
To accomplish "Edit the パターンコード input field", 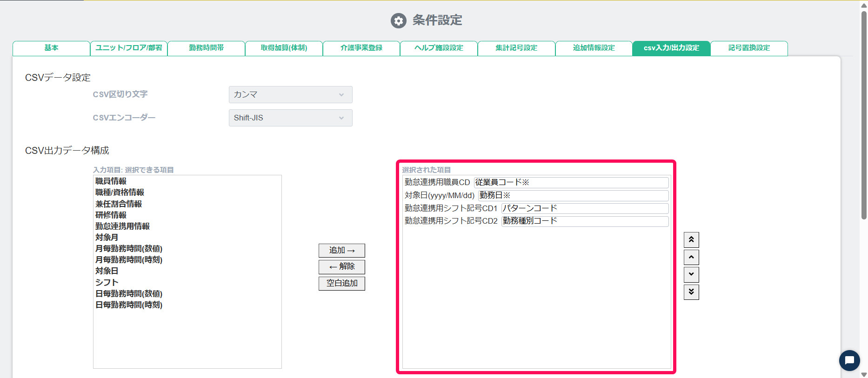I will (585, 208).
